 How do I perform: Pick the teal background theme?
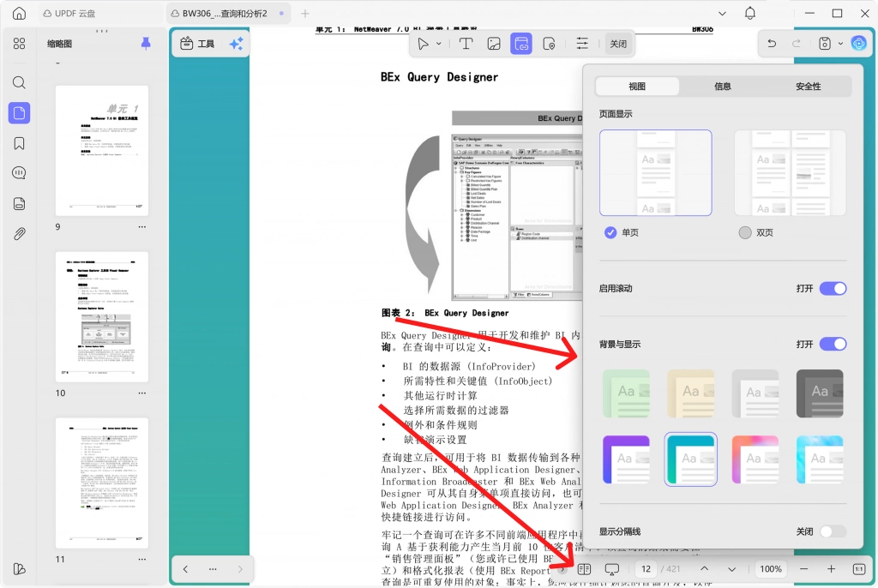point(691,459)
